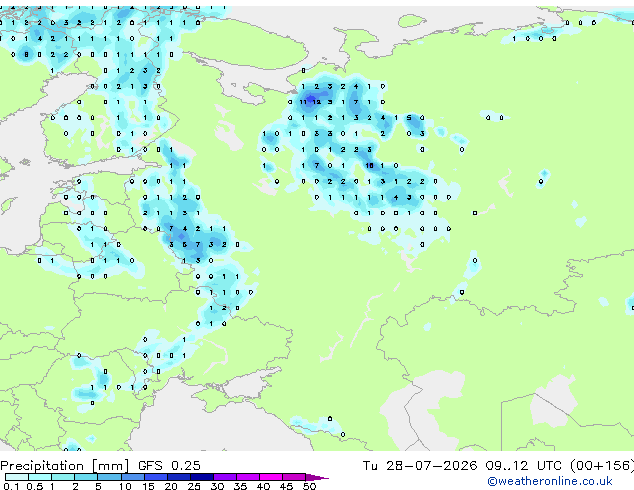
Task: Click legend scale label '30'
Action: [x=217, y=486]
